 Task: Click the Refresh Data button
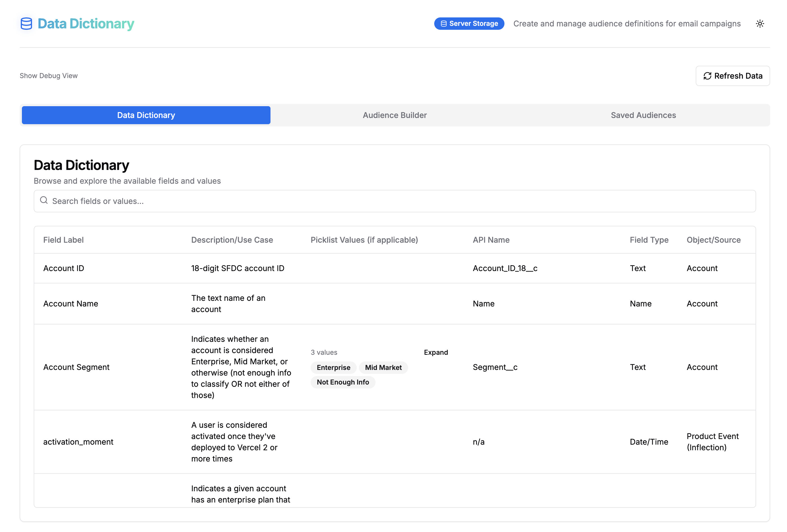[733, 76]
